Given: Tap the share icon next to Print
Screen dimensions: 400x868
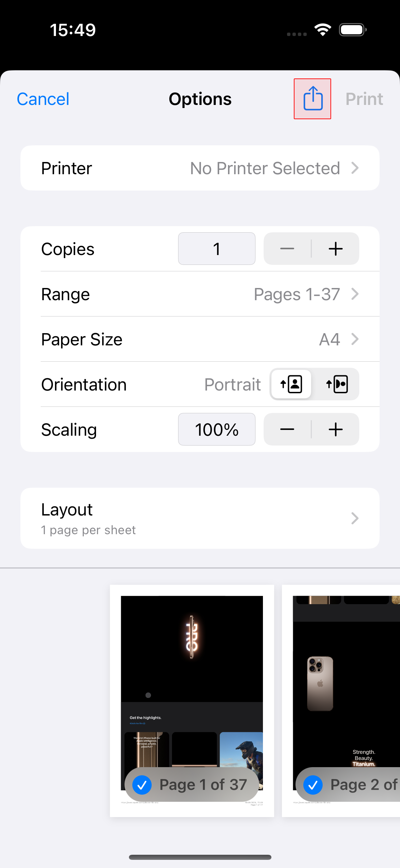Looking at the screenshot, I should (x=312, y=99).
